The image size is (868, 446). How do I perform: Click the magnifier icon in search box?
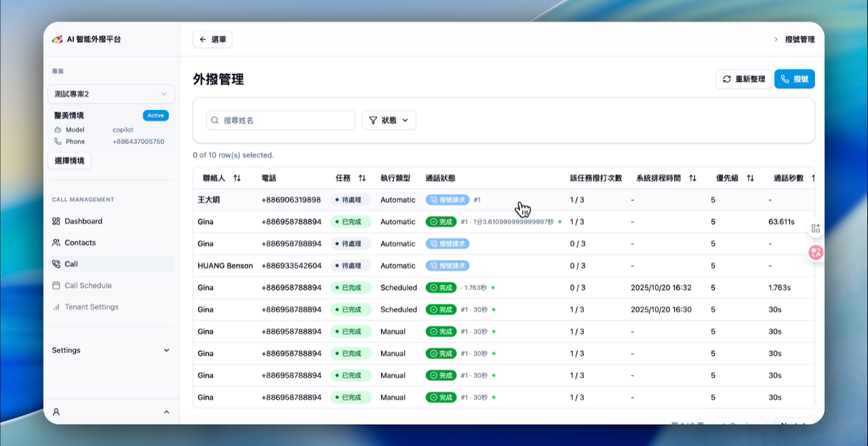pos(215,120)
